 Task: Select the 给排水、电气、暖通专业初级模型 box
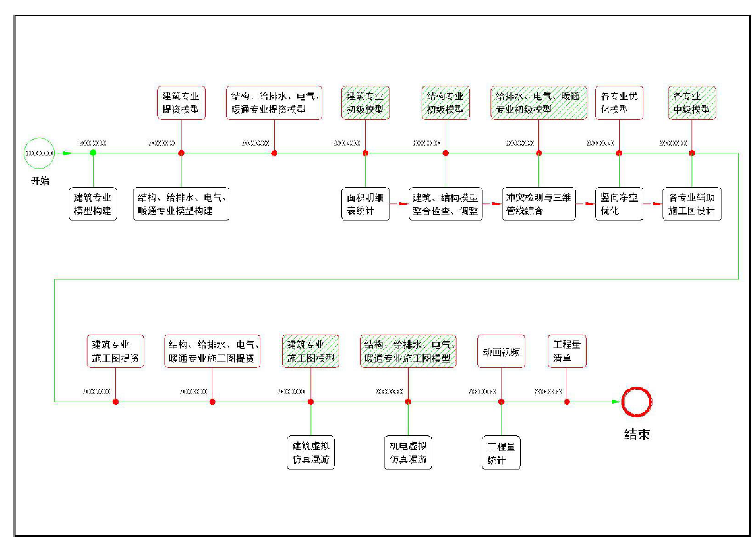[x=538, y=103]
